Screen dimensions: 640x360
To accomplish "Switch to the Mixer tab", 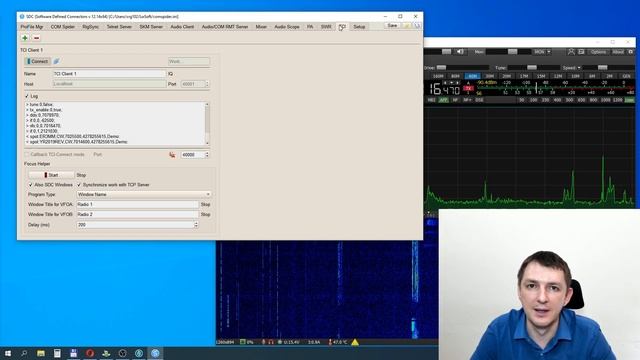I will click(x=261, y=27).
